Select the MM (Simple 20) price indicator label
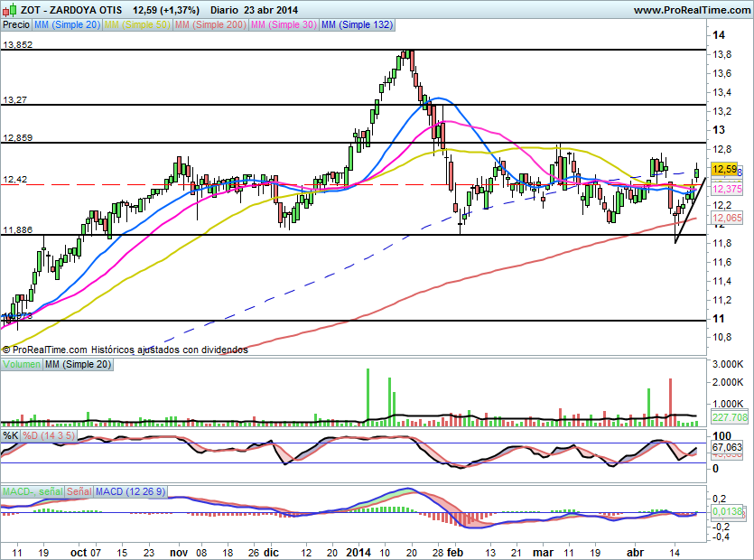This screenshot has height=560, width=754. tap(67, 24)
